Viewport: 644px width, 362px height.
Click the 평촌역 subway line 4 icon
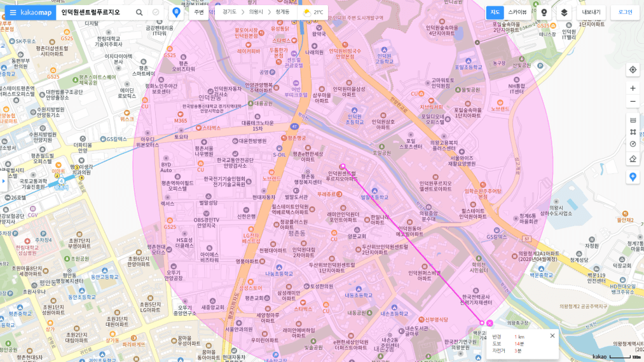[61, 181]
